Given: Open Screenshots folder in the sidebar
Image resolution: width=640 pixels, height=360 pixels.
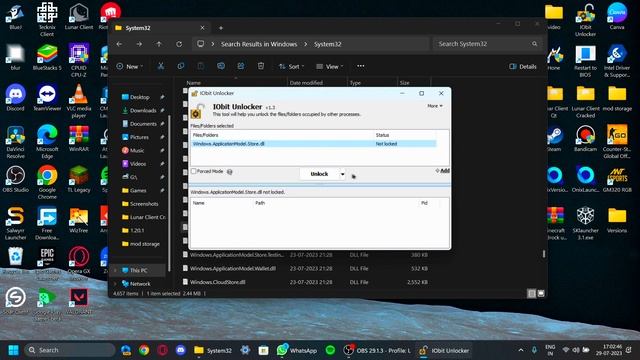Looking at the screenshot, I should click(144, 204).
